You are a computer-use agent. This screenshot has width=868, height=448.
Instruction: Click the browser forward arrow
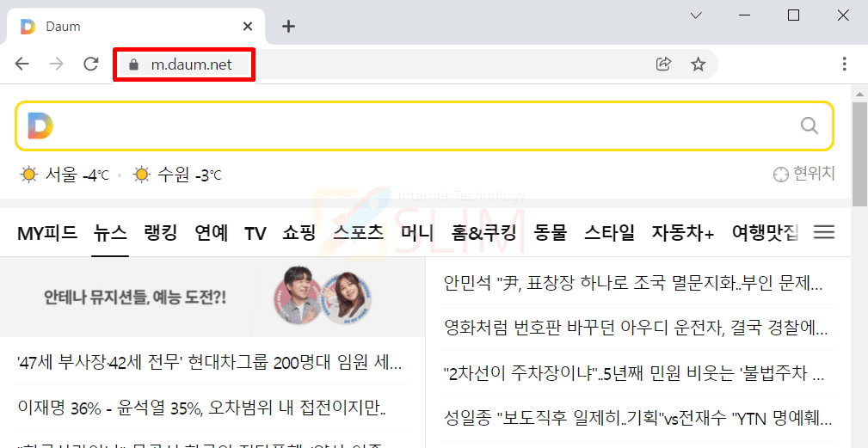point(56,64)
